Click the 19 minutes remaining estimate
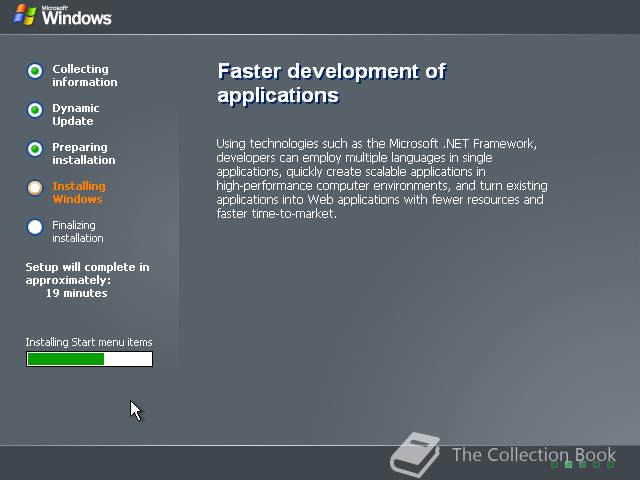Image resolution: width=640 pixels, height=480 pixels. point(76,293)
